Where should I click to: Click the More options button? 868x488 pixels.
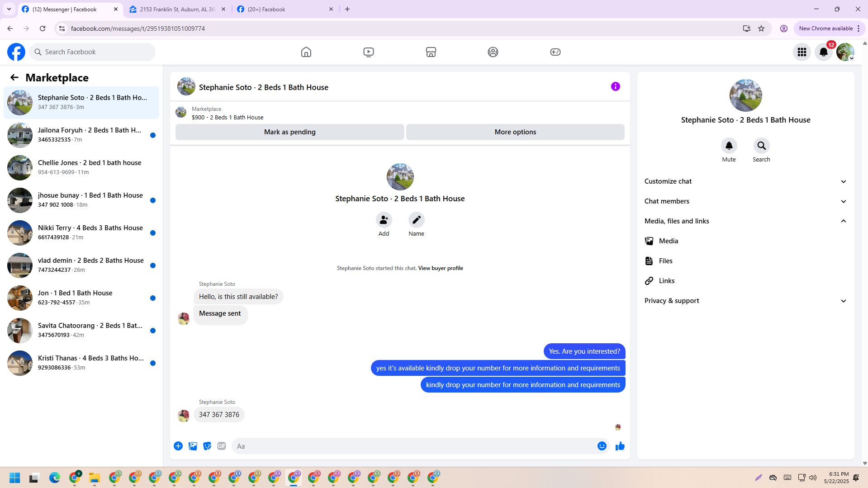515,132
